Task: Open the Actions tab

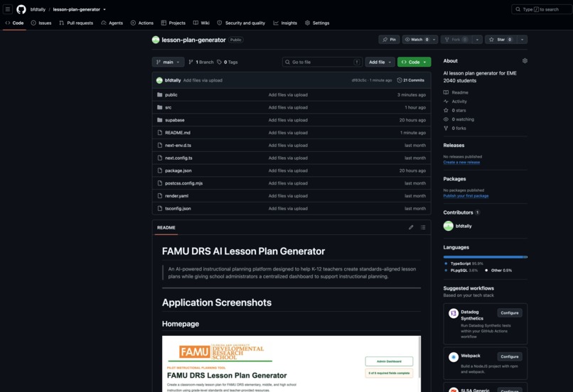Action: click(141, 23)
